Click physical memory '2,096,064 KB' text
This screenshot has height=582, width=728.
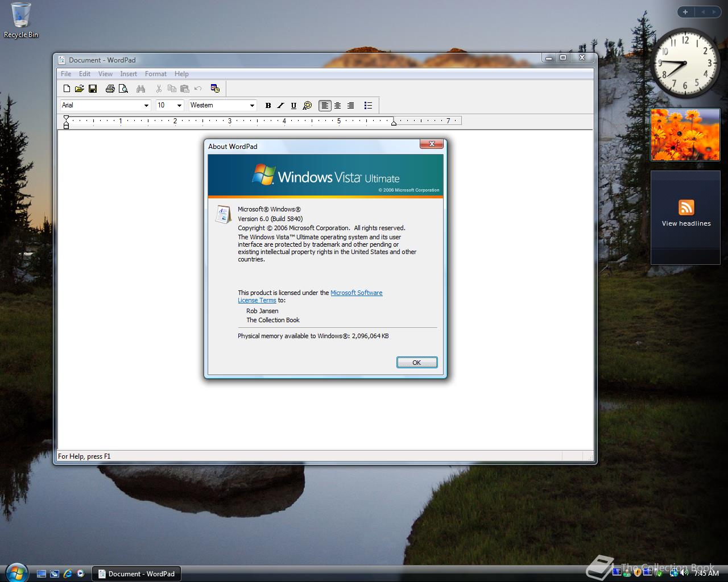[x=370, y=336]
